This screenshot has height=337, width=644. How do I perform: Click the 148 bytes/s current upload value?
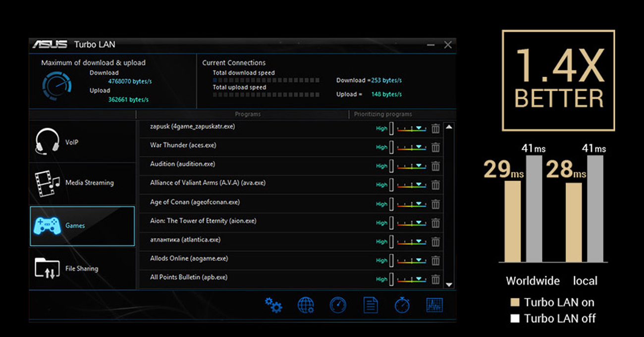pyautogui.click(x=386, y=94)
